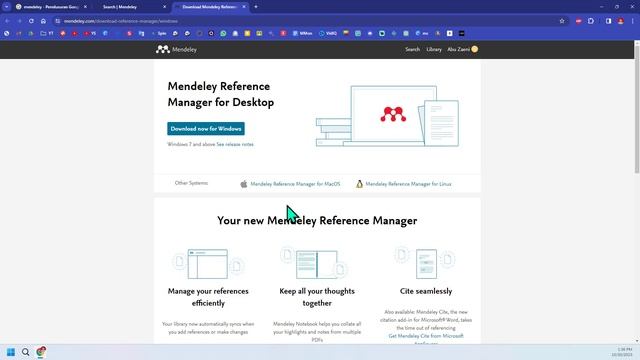Open the browser home page
This screenshot has width=640, height=360.
[43, 21]
